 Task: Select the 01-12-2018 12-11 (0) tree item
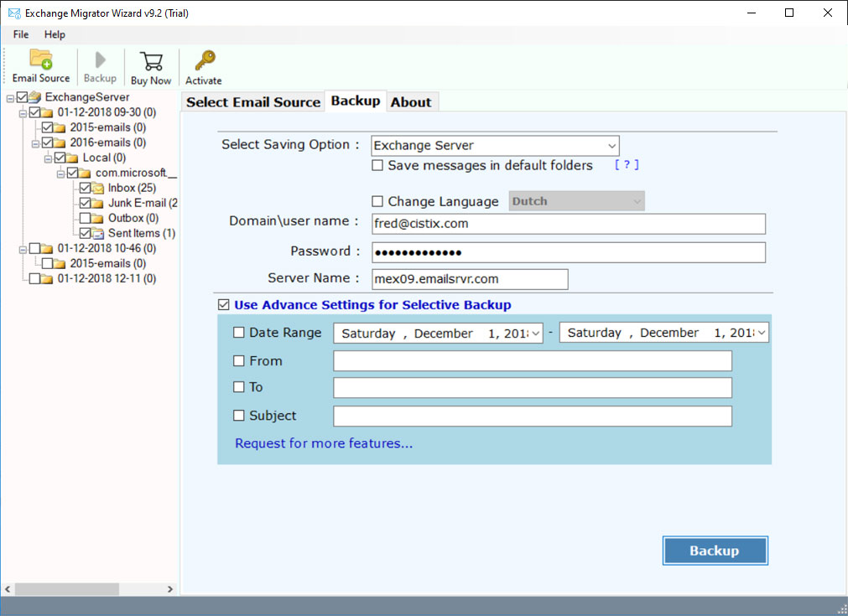[107, 279]
